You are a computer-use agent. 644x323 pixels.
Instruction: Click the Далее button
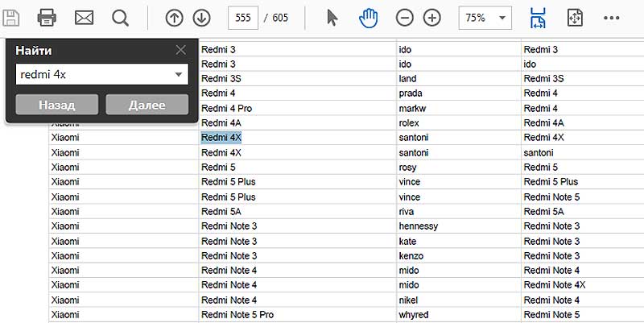[147, 105]
